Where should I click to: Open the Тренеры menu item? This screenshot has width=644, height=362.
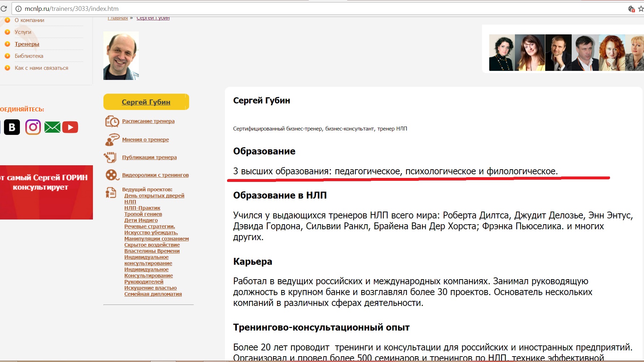tap(27, 44)
